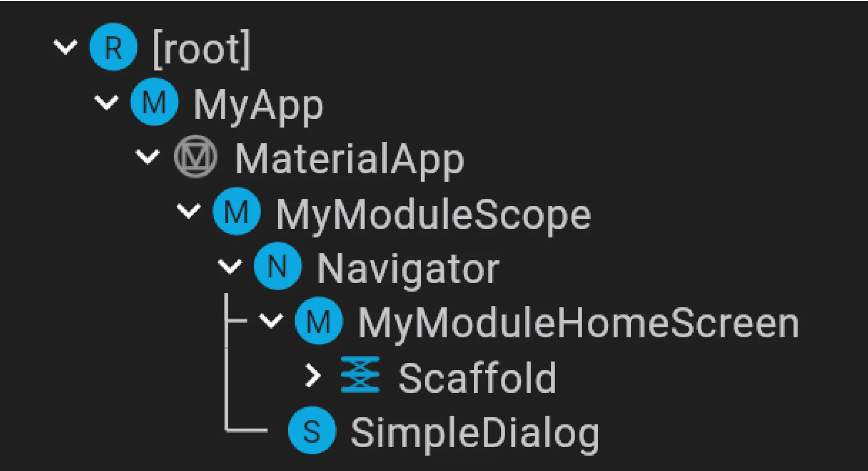Collapse the [root] node chevron
868x471 pixels.
(66, 47)
